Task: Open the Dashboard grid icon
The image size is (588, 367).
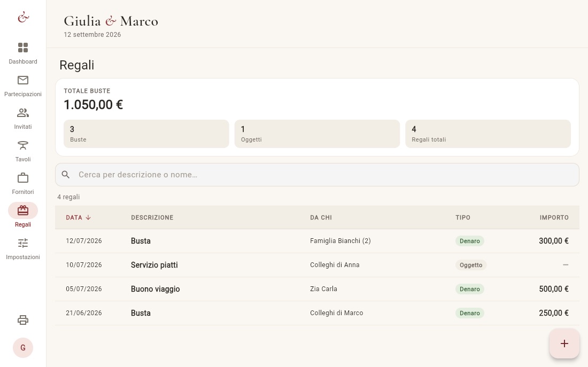Action: (x=23, y=48)
